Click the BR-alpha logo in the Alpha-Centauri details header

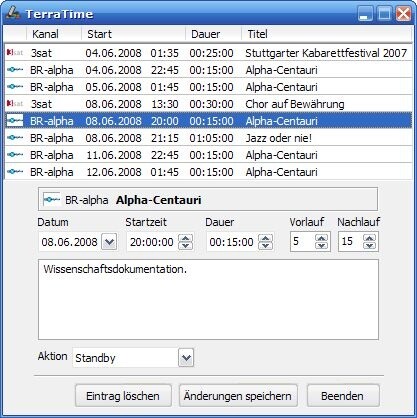[x=52, y=199]
